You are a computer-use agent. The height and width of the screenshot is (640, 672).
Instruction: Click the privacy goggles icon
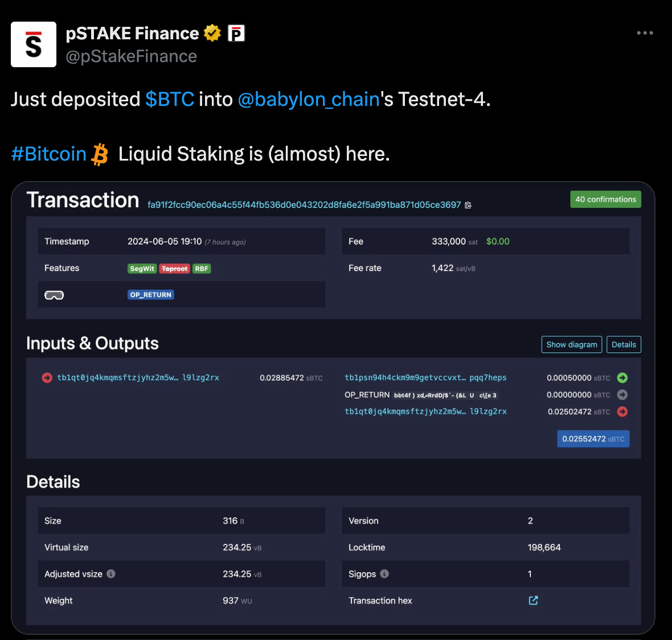click(x=54, y=295)
